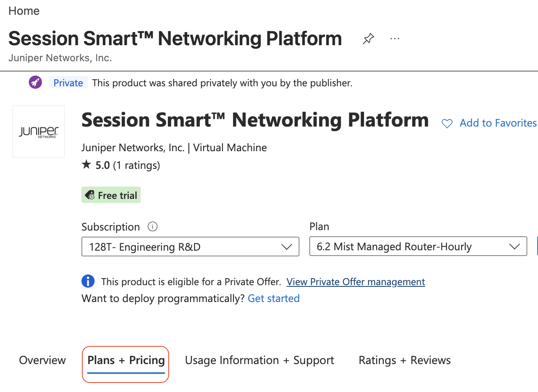Click the Subscription field label
The width and height of the screenshot is (538, 392).
point(111,227)
